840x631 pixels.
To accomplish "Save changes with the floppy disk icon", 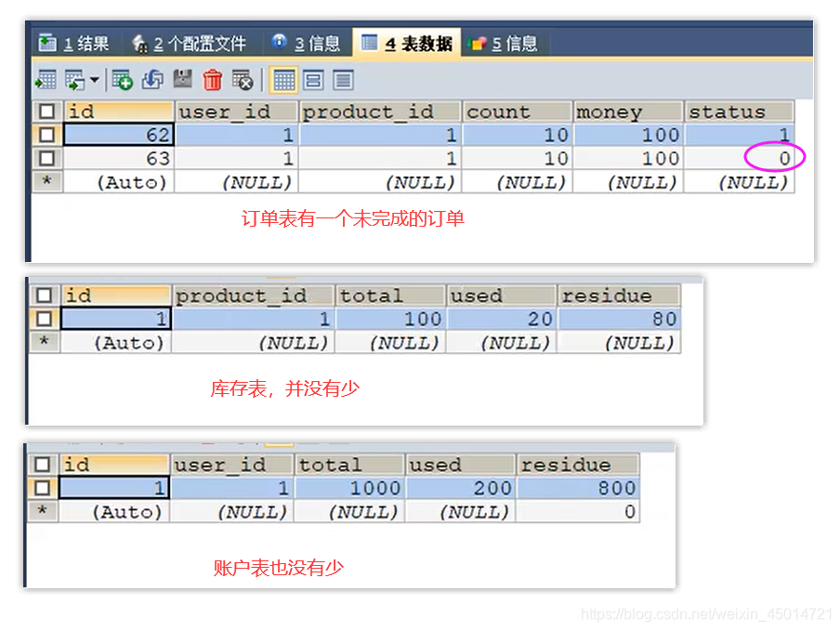I will coord(183,80).
